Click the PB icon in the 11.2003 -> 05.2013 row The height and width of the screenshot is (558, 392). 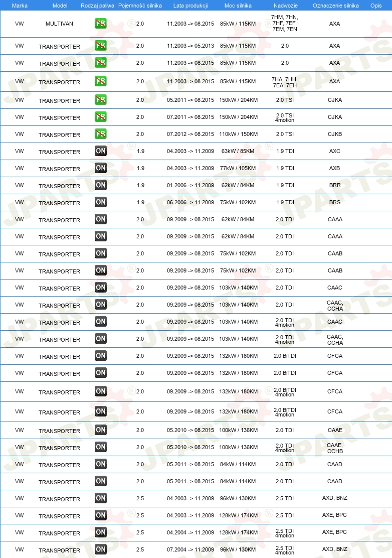coord(101,46)
